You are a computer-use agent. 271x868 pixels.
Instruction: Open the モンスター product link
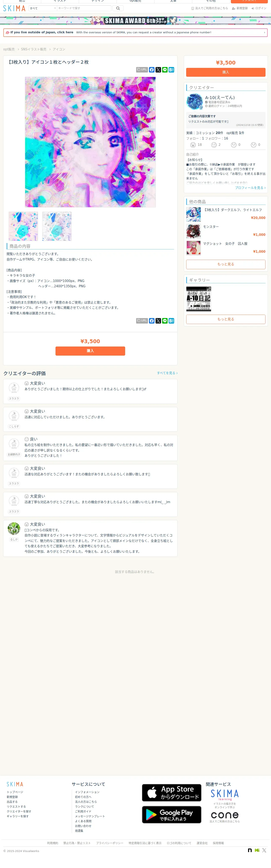[211, 227]
